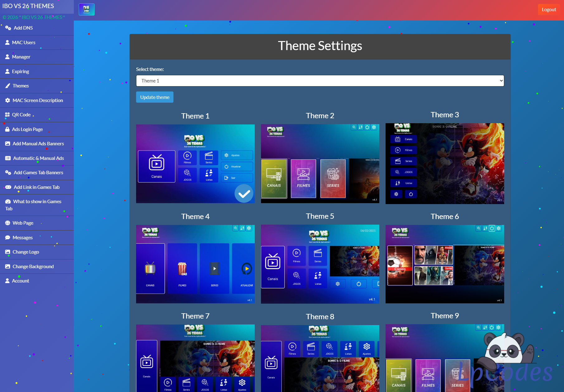Go to Change Background page
564x392 pixels.
click(x=33, y=267)
